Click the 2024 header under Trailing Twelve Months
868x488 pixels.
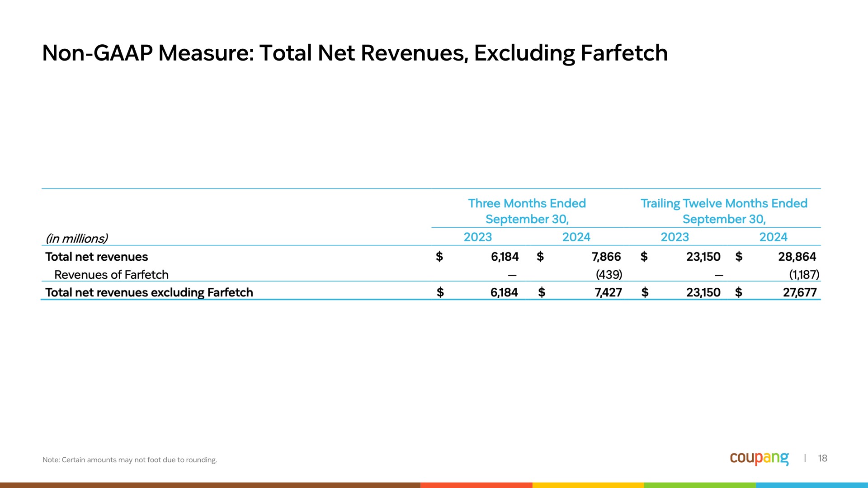click(x=773, y=237)
